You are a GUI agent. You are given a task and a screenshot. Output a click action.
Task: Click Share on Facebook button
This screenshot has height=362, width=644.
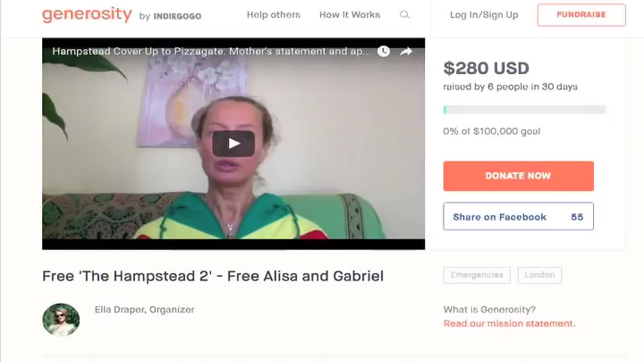click(x=518, y=216)
